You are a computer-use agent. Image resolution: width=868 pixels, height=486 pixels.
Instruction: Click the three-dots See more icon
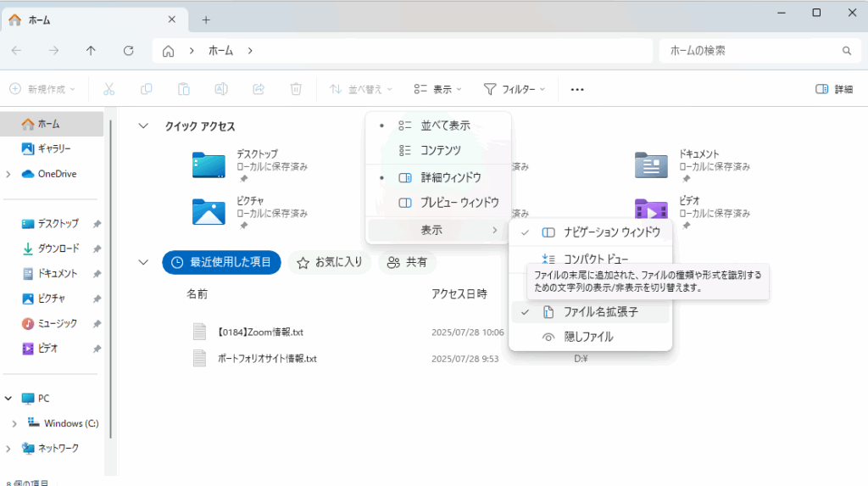[x=577, y=89]
